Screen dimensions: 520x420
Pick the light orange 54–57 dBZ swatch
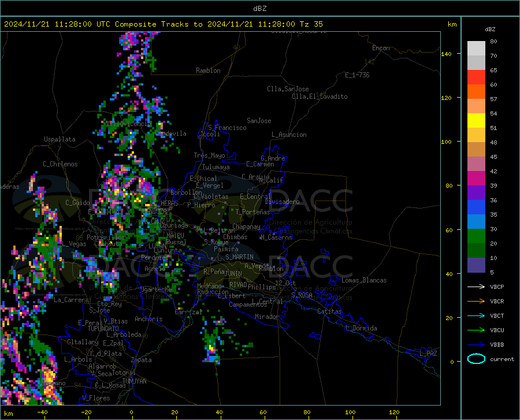(476, 106)
